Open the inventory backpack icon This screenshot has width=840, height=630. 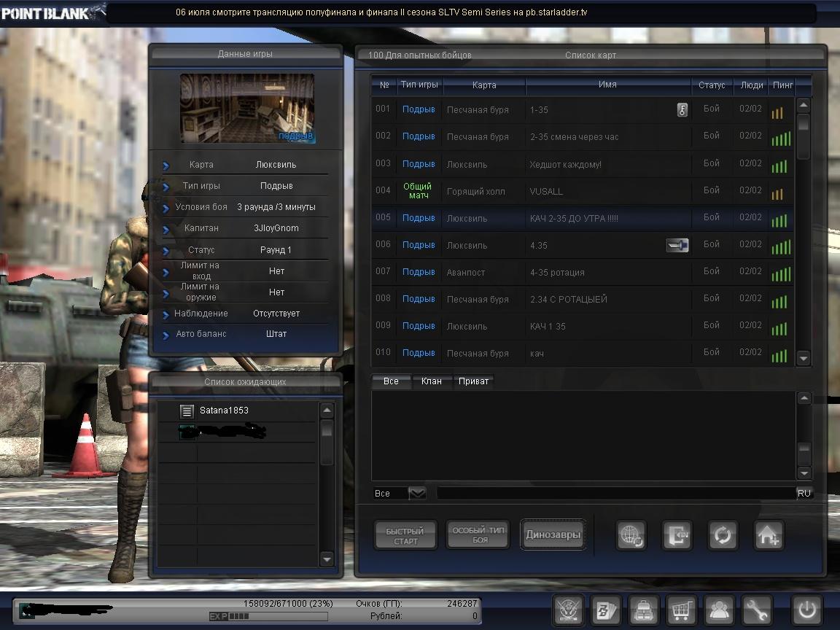tap(643, 609)
